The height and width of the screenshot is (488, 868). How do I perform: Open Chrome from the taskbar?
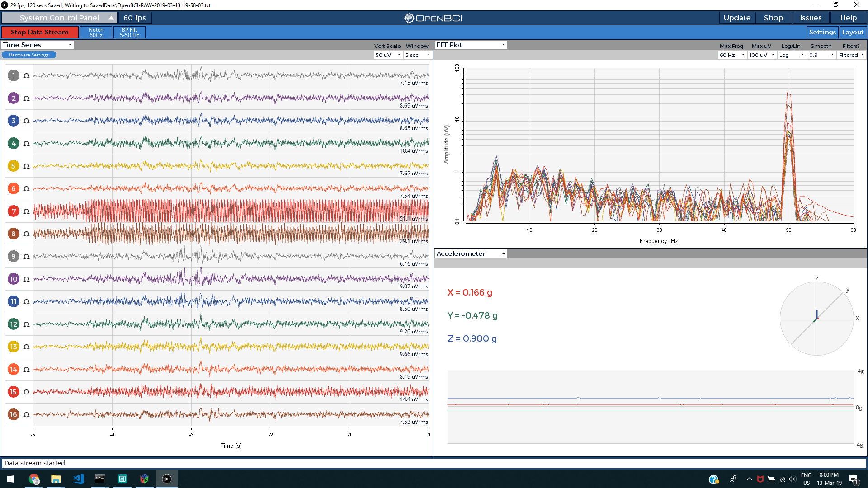[34, 479]
